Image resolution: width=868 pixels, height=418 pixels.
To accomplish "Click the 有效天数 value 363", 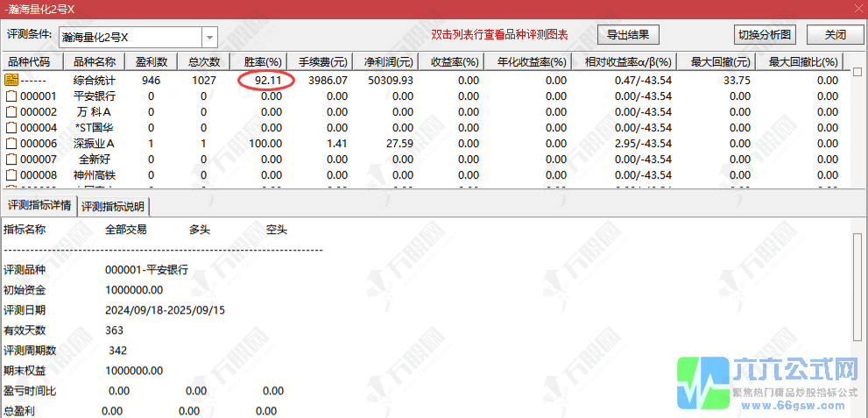I will pos(114,330).
